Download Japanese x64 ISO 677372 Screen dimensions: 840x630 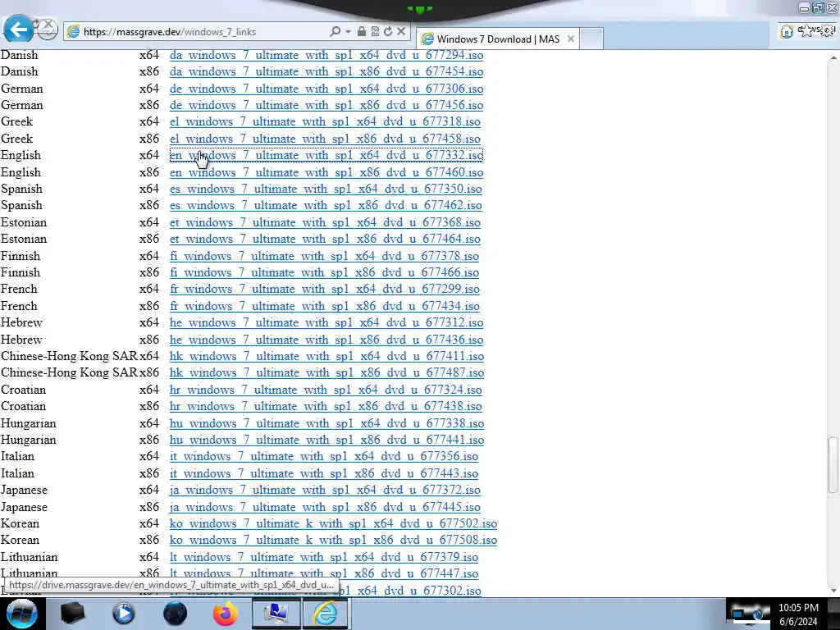click(x=325, y=491)
